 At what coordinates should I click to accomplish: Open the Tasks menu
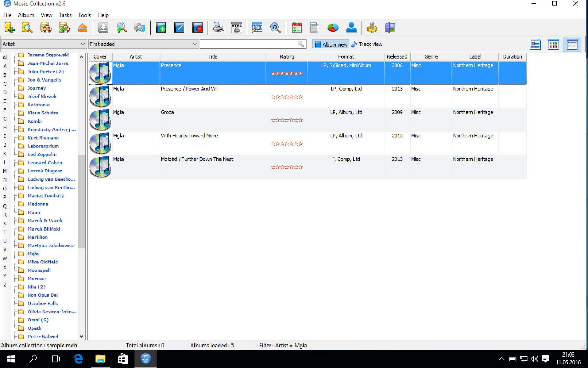[x=65, y=15]
